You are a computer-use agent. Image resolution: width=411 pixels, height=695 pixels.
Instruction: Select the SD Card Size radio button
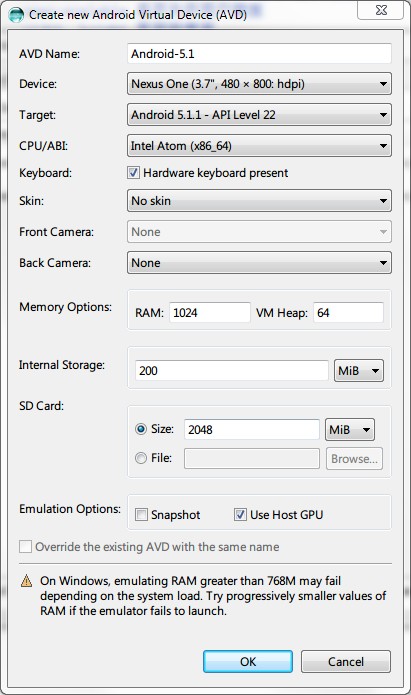[141, 429]
